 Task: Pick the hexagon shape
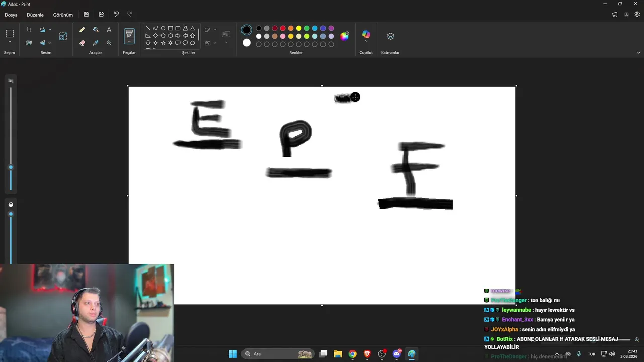[170, 36]
